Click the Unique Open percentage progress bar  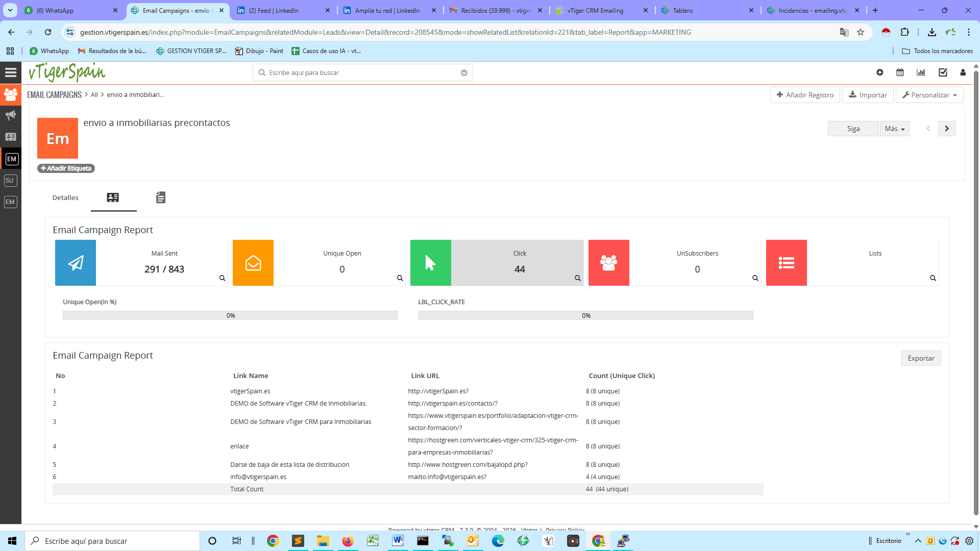pyautogui.click(x=230, y=315)
